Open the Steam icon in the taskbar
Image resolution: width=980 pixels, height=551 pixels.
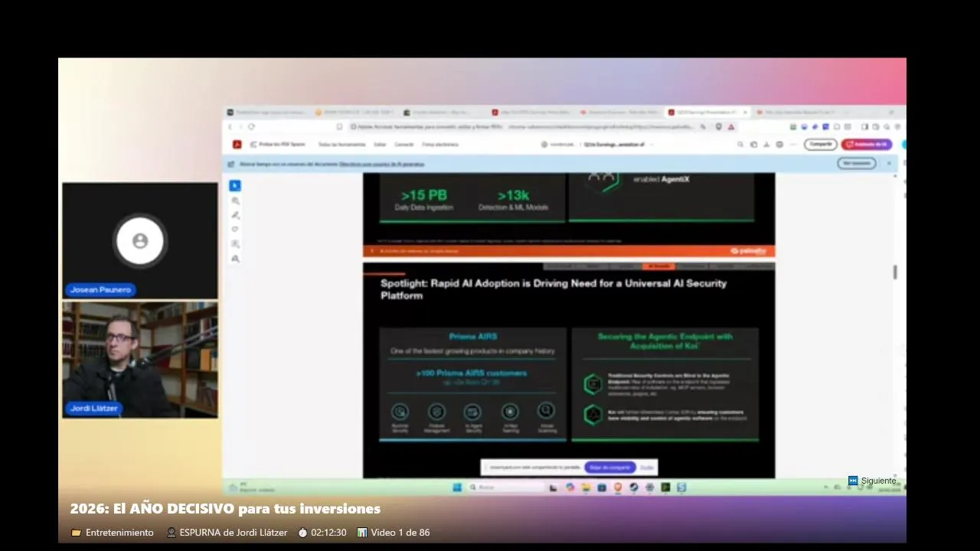[x=634, y=487]
